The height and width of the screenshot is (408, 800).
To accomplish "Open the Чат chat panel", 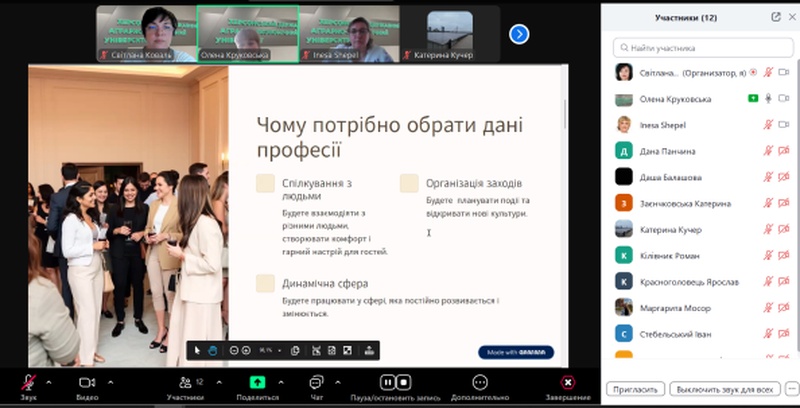I will click(316, 387).
